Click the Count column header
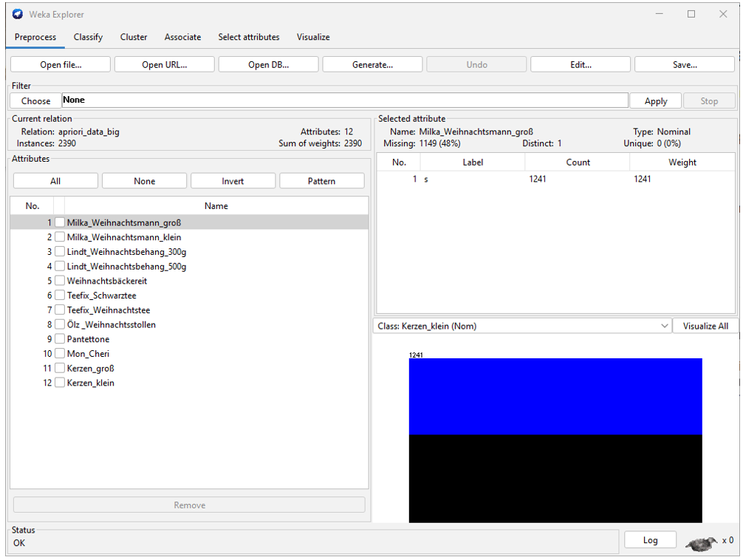This screenshot has height=560, width=743. 578,163
